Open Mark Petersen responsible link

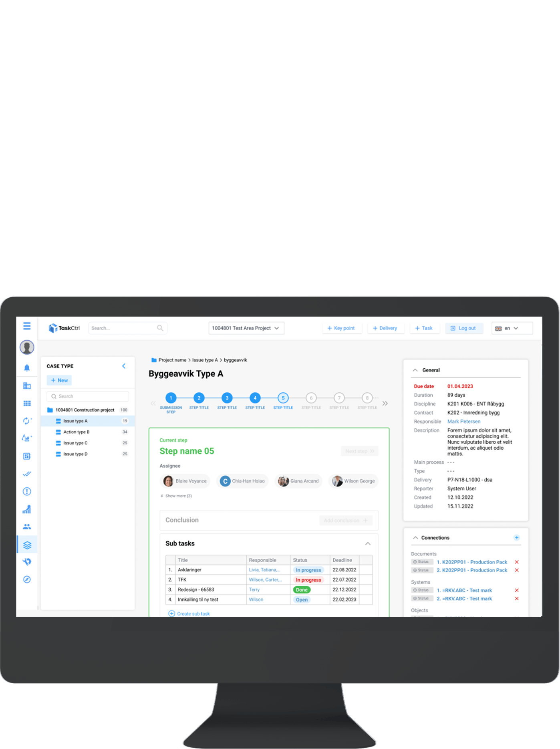point(464,422)
